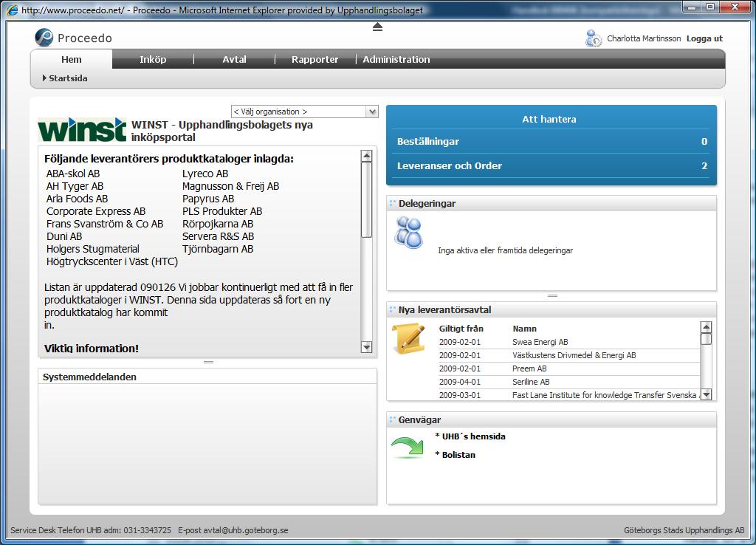Screen dimensions: 756x545
Task: Click the Giltigt från column header
Action: [x=461, y=329]
